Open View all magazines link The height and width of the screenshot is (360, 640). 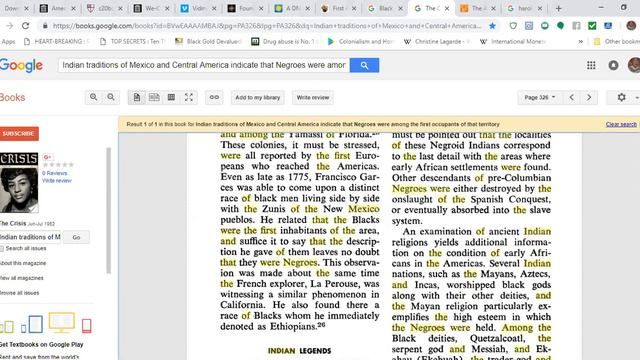pos(21,278)
